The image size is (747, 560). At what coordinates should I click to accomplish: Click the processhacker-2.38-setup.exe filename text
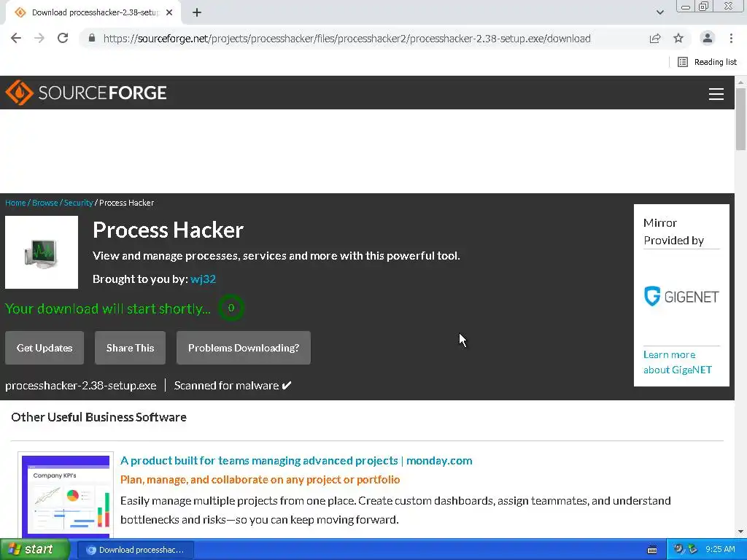point(81,386)
